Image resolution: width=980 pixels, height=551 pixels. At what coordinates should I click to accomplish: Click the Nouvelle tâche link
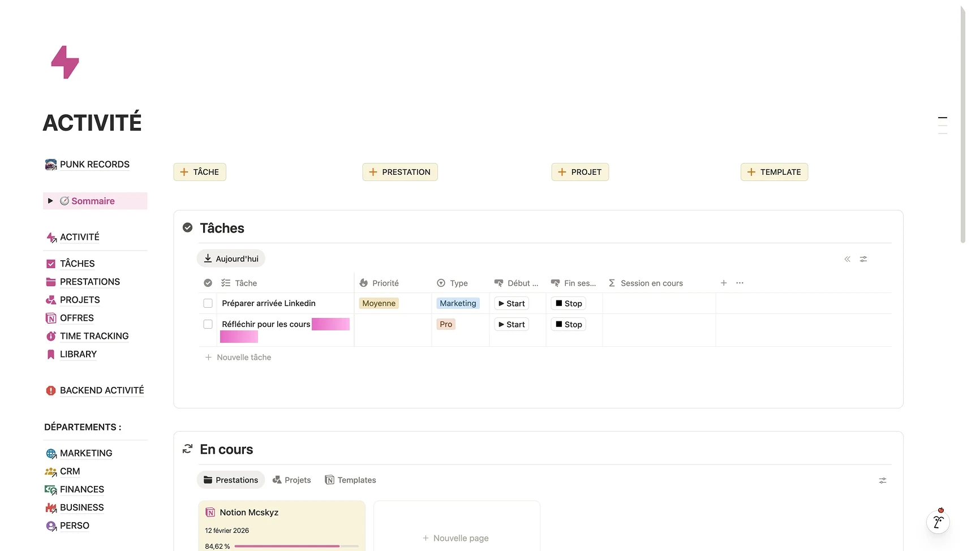click(244, 357)
